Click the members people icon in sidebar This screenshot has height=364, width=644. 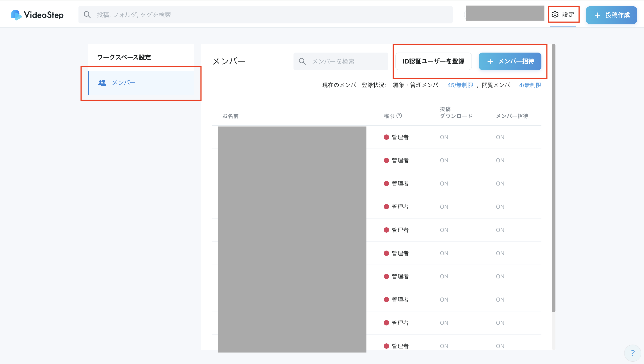102,83
